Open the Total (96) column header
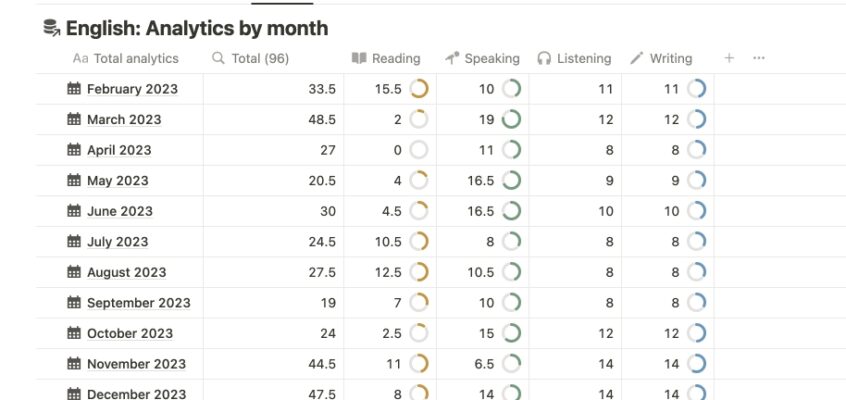 point(274,58)
